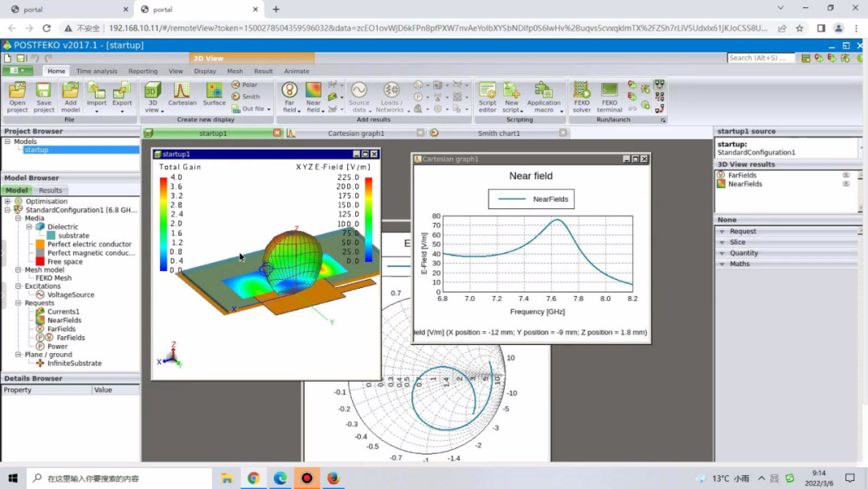Image resolution: width=868 pixels, height=489 pixels.
Task: Open the Windows Start menu
Action: click(x=13, y=478)
